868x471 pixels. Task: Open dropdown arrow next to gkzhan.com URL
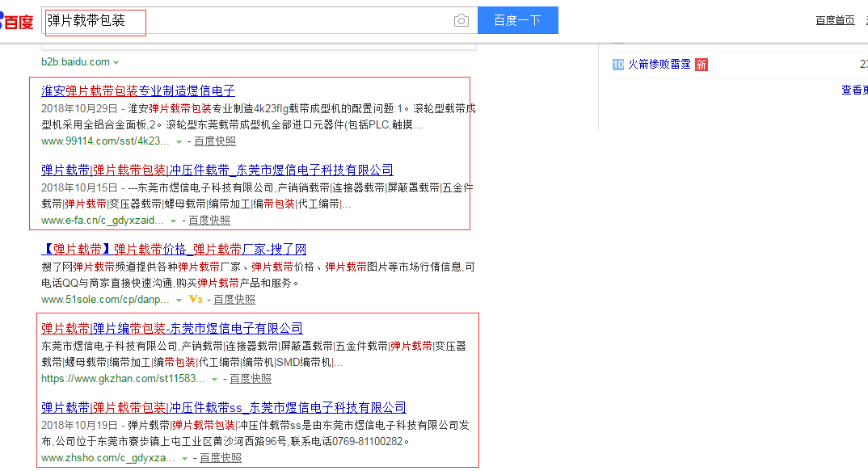[x=214, y=379]
